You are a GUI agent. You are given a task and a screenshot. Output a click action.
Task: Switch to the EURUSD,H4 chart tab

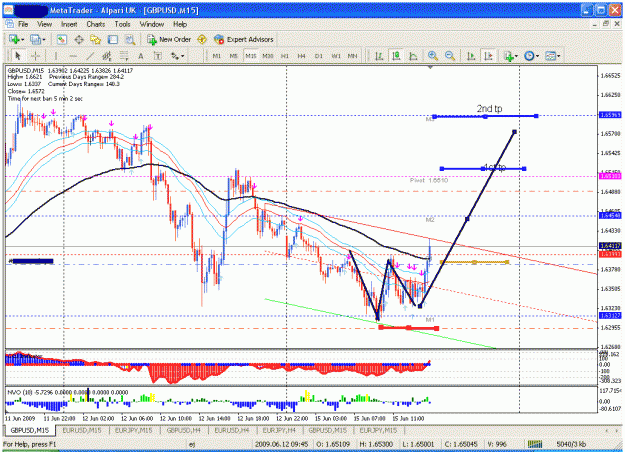[232, 430]
